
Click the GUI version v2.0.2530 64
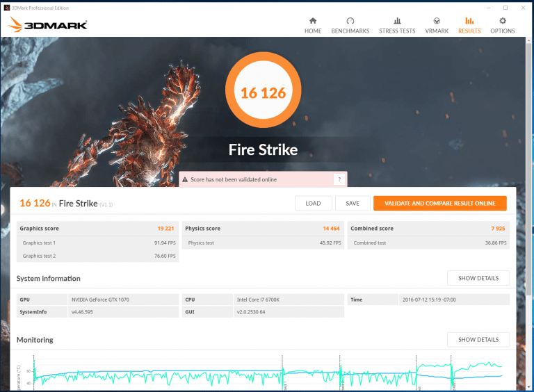(251, 312)
